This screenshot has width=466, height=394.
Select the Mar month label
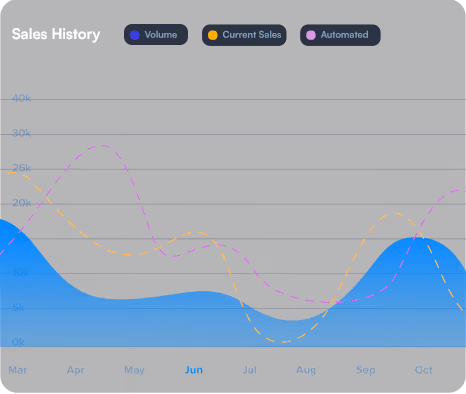(x=18, y=370)
